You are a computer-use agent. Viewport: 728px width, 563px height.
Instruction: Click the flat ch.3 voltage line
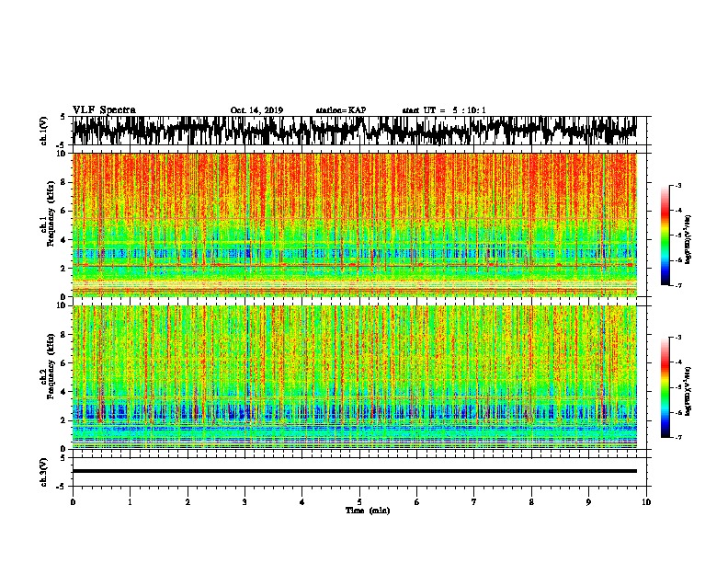[354, 471]
